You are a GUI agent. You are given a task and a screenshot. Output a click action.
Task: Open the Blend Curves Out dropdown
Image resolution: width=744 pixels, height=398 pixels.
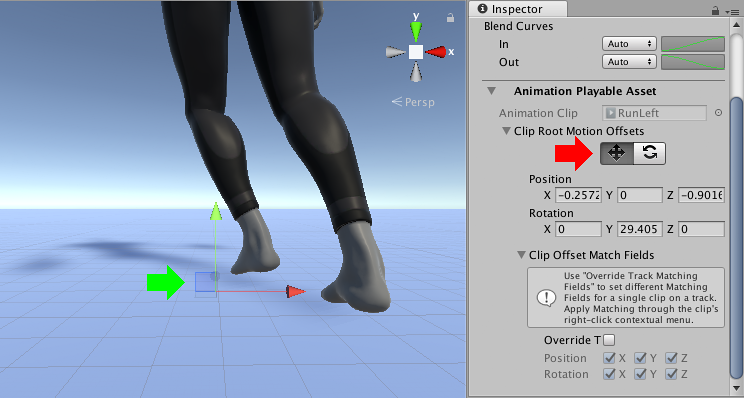point(629,62)
